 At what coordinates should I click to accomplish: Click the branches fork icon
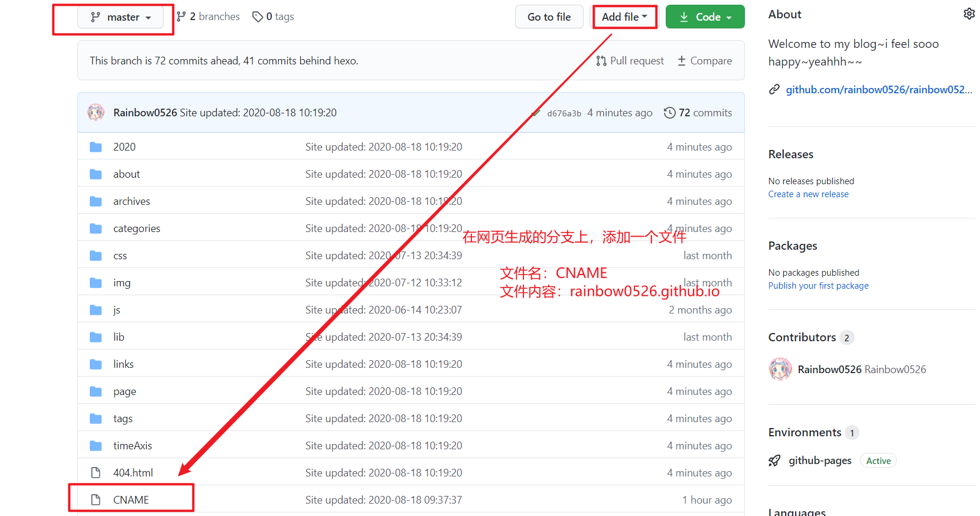pyautogui.click(x=181, y=17)
